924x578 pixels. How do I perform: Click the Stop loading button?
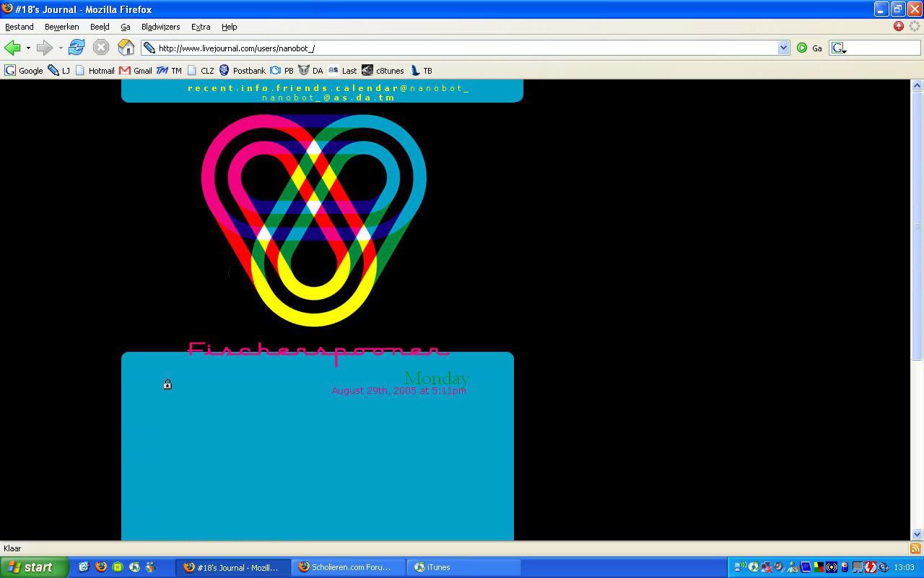pyautogui.click(x=101, y=48)
